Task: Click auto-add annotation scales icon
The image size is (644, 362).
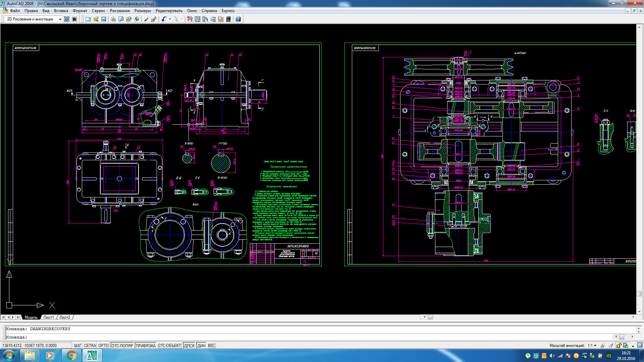Action: [611, 346]
